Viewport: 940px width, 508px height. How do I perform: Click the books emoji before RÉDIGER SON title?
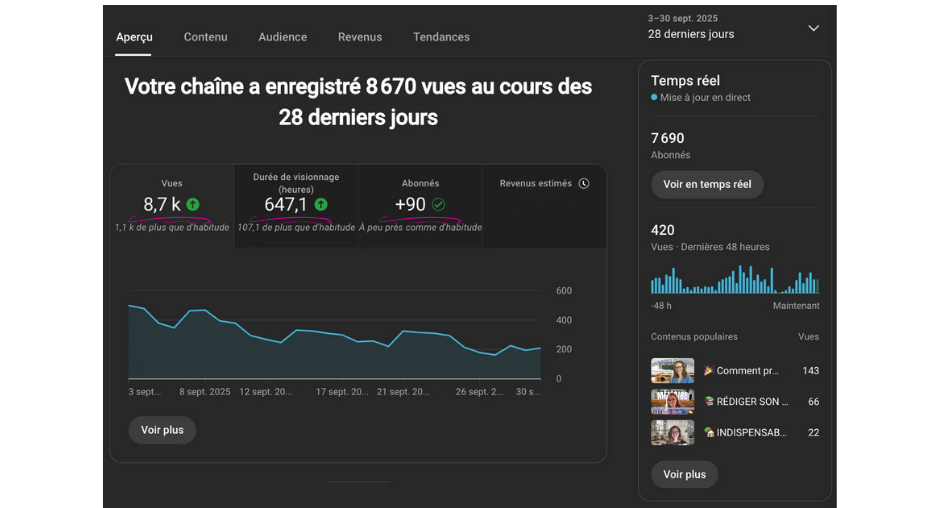coord(709,402)
